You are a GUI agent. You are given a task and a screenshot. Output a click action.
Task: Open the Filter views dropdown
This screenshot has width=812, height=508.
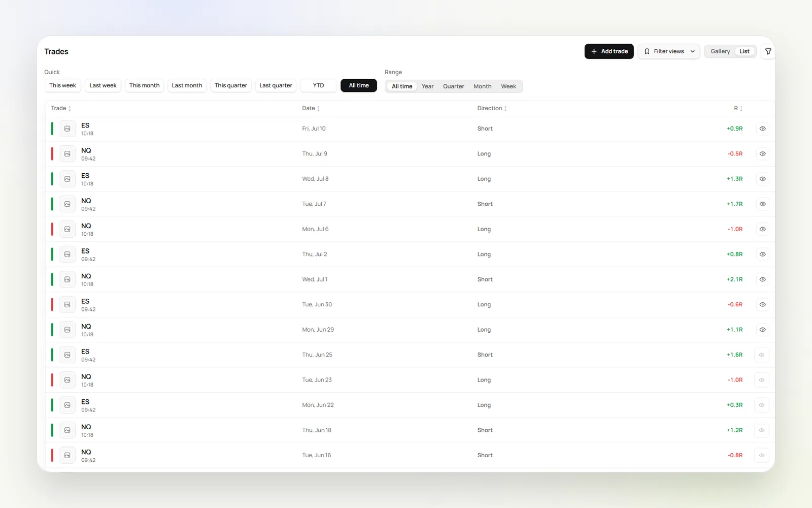point(669,51)
